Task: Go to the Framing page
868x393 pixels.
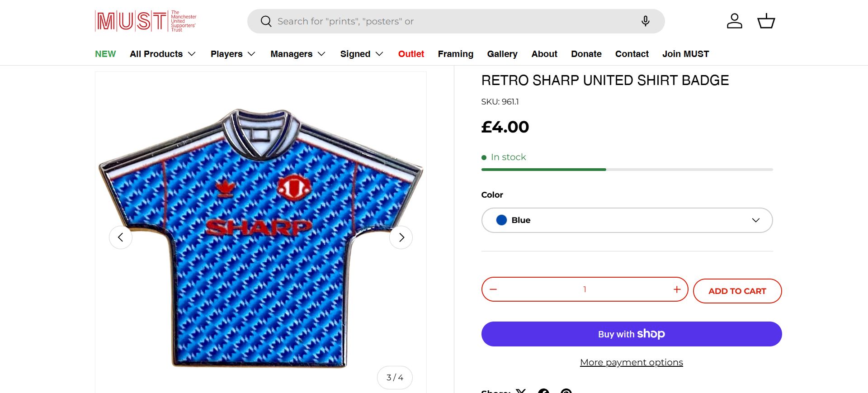Action: pyautogui.click(x=455, y=54)
